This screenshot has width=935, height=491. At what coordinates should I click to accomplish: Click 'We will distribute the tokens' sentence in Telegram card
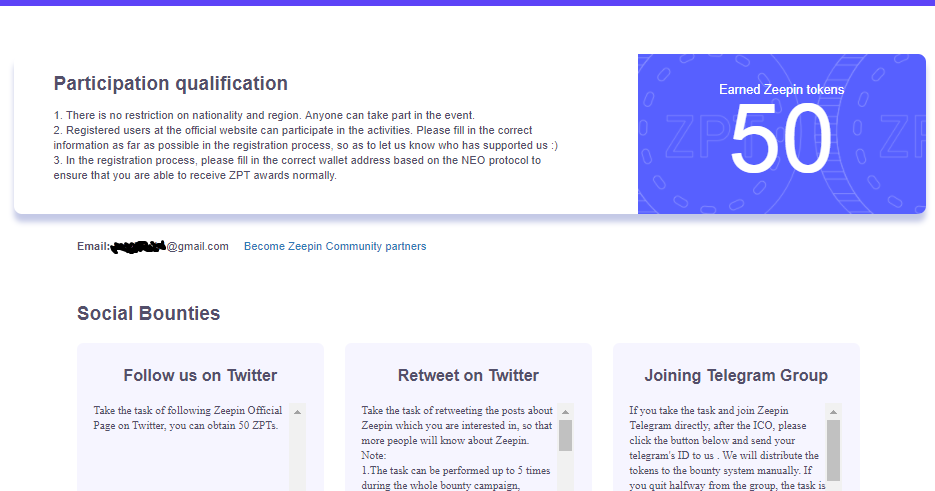pos(724,463)
